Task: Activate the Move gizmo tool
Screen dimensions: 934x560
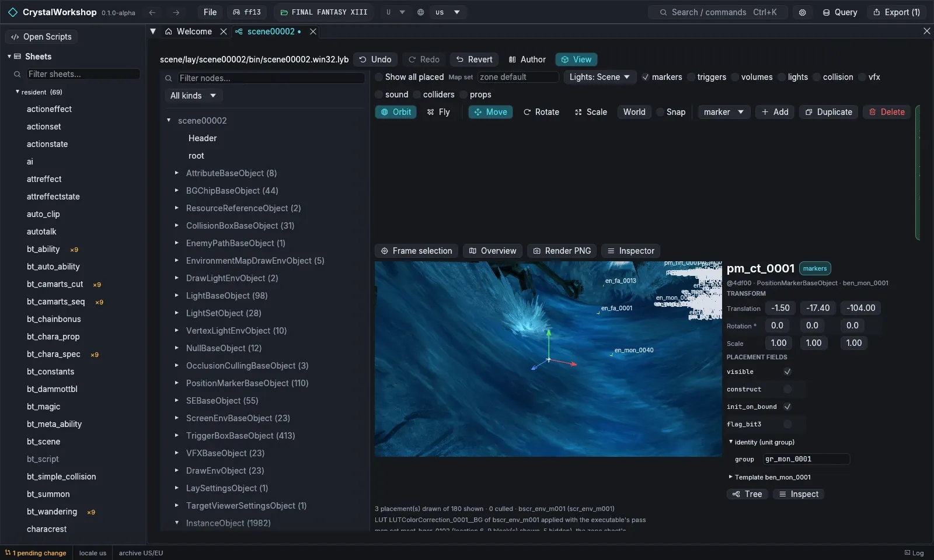Action: (490, 112)
